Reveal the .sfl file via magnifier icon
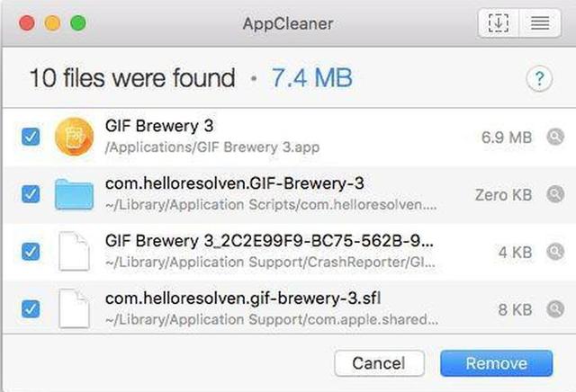Viewport: 576px width, 392px height. click(555, 309)
